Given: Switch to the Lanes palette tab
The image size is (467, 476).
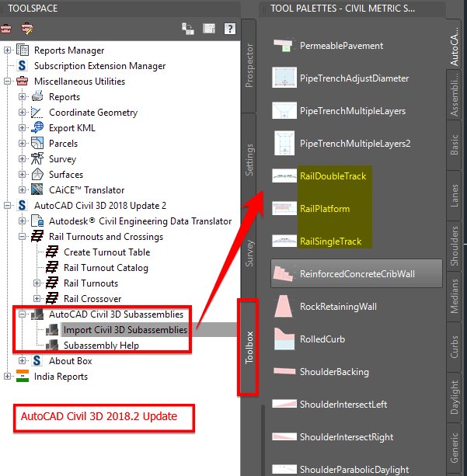Looking at the screenshot, I should click(454, 196).
